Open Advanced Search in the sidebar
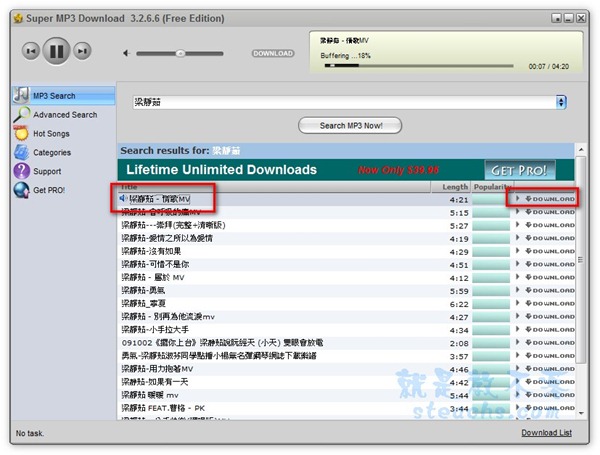This screenshot has width=600, height=455. pos(64,115)
